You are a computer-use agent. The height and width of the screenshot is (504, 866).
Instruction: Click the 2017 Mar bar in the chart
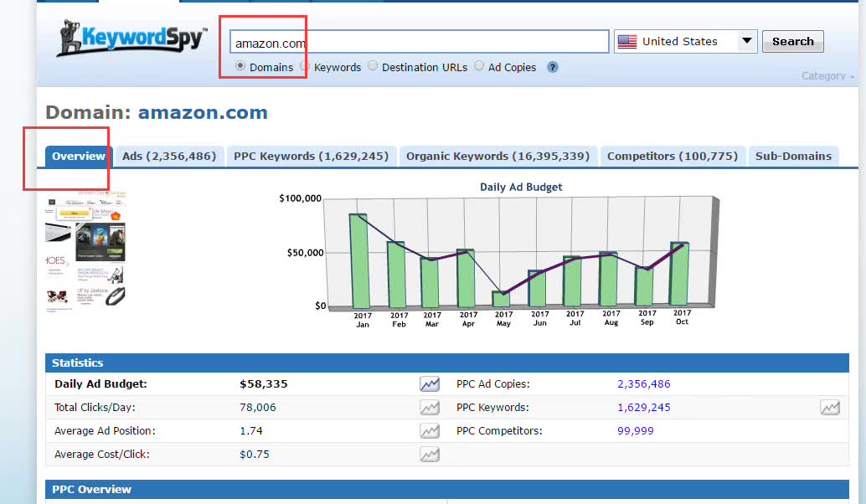430,283
